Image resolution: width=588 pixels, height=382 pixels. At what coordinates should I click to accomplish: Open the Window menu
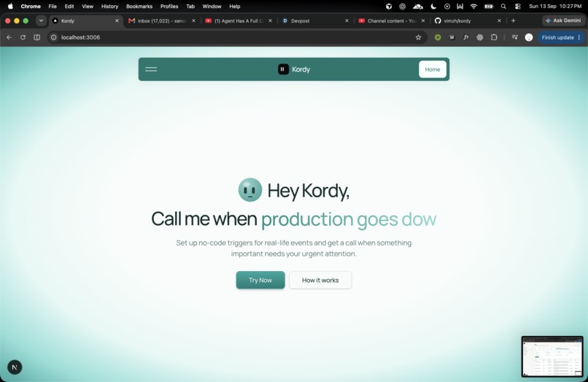pos(212,6)
